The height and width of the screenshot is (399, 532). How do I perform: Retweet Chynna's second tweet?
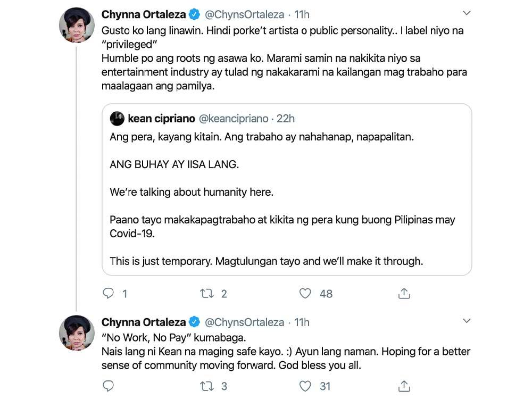click(207, 386)
